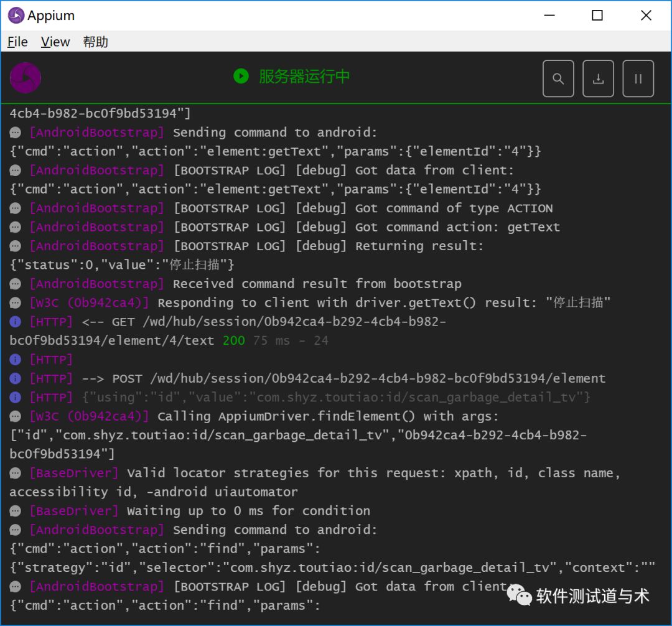The image size is (672, 626).
Task: Click the bubble icon beside AndroidBootstrap Sending command
Action: 15,132
